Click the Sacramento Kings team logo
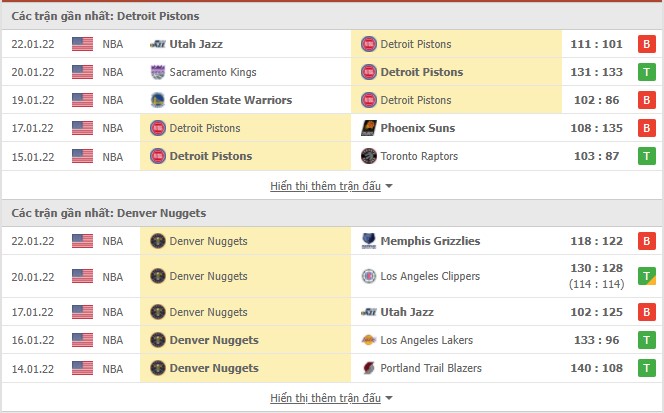Image resolution: width=664 pixels, height=413 pixels. click(158, 72)
